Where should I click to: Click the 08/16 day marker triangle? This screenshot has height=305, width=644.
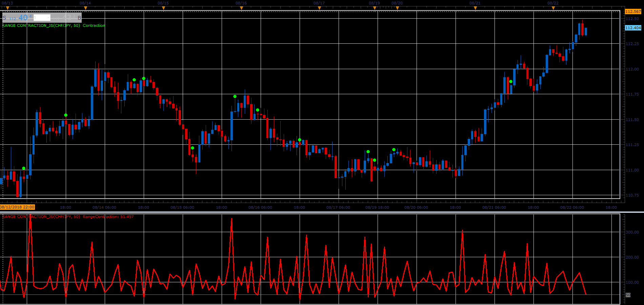(x=241, y=8)
